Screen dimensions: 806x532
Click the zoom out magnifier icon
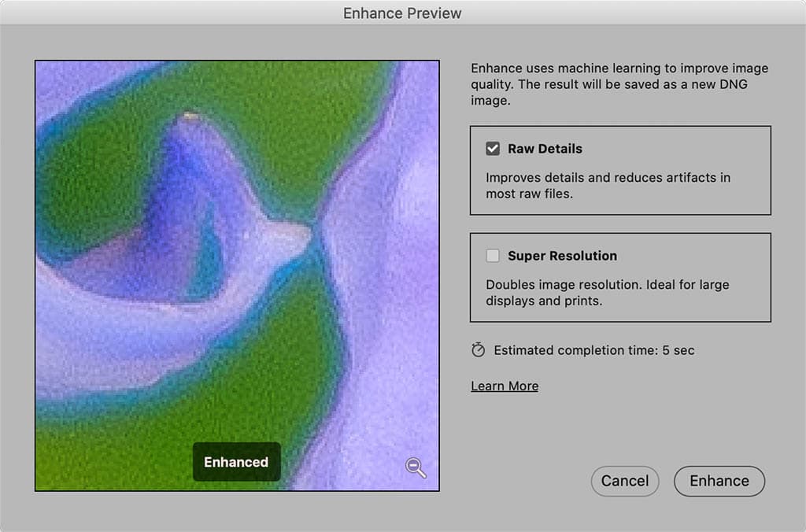point(416,467)
